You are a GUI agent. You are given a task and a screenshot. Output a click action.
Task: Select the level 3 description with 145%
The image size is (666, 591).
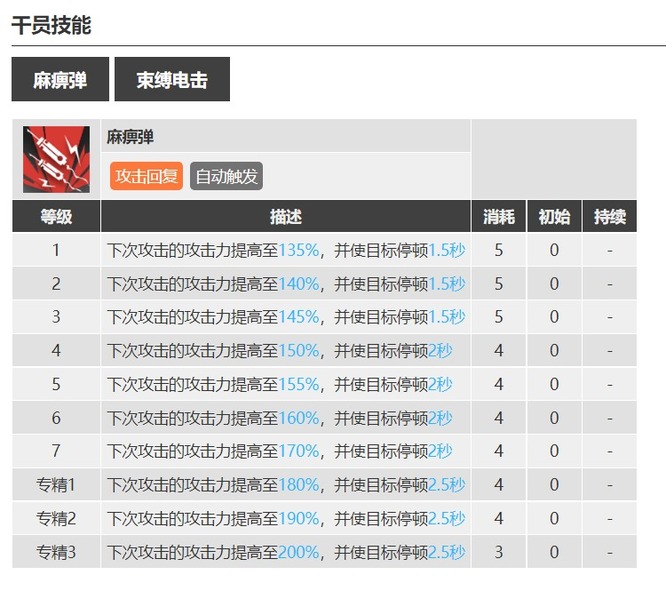[x=286, y=317]
